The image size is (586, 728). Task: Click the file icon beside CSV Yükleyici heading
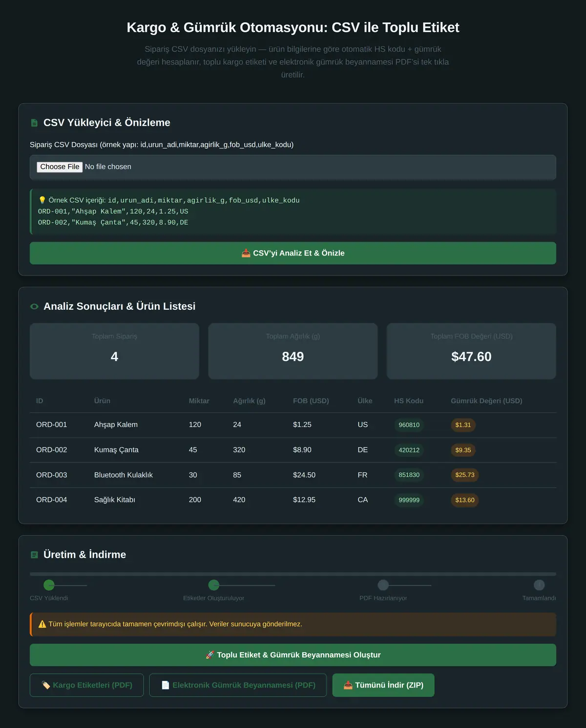point(34,123)
